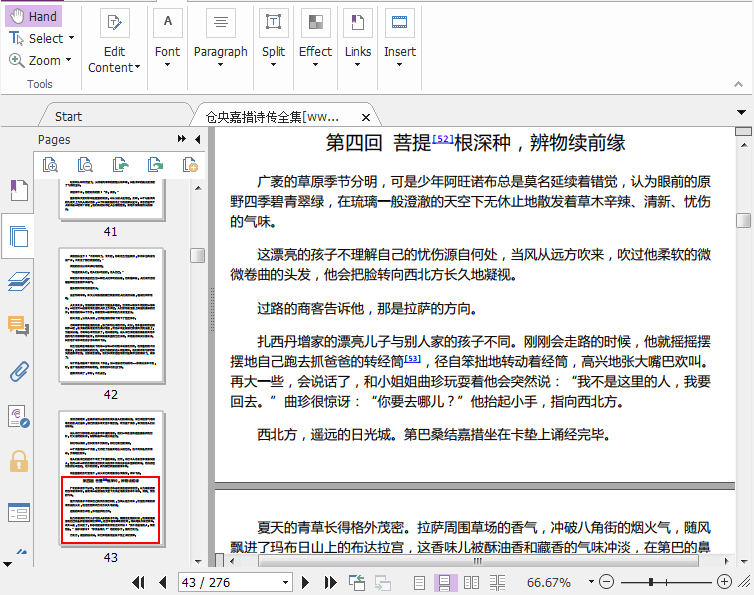Jump to the first page

coord(139,582)
